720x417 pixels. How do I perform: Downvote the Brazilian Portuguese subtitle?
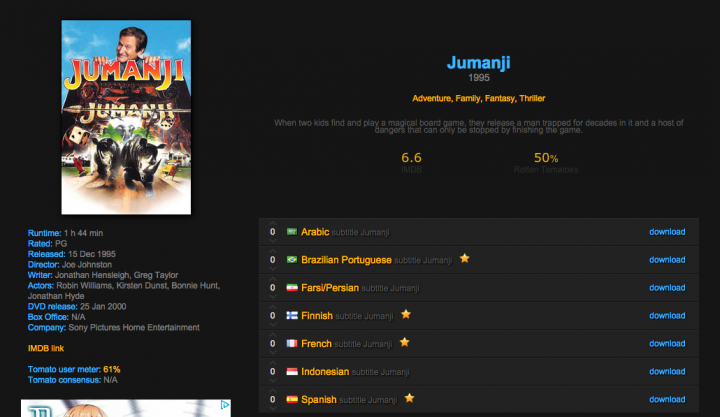coord(273,269)
